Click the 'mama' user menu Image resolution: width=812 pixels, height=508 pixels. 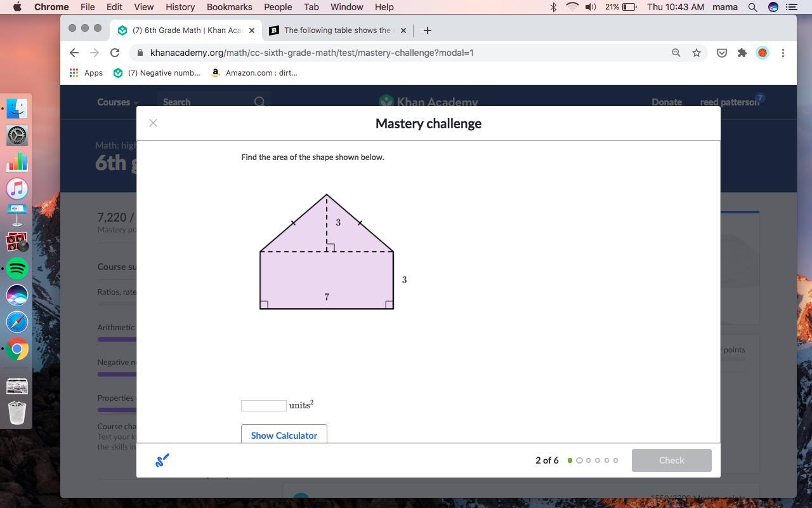[x=725, y=7]
